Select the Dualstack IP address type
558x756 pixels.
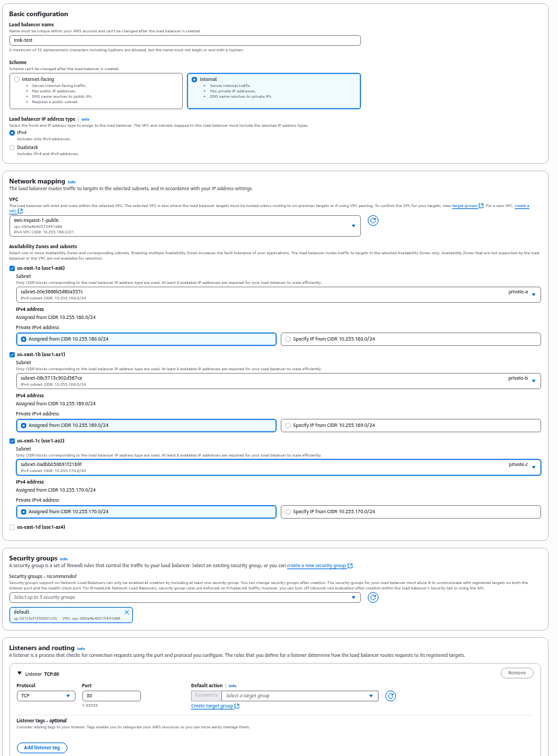tap(11, 147)
